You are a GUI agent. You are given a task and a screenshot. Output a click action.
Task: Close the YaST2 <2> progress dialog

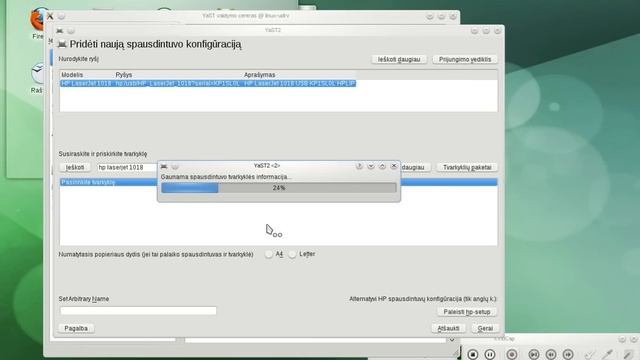point(393,166)
